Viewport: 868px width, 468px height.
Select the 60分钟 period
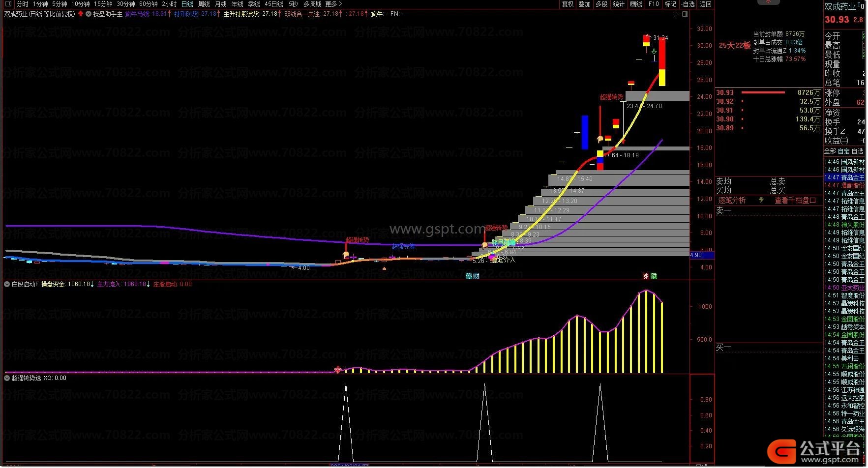148,4
